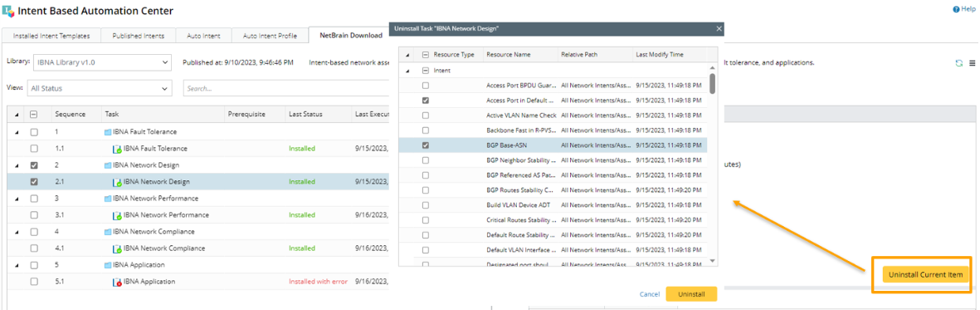Check the IBNA Fault Tolerance 1.1 checkbox
Viewport: 980px width, 310px height.
tap(34, 149)
